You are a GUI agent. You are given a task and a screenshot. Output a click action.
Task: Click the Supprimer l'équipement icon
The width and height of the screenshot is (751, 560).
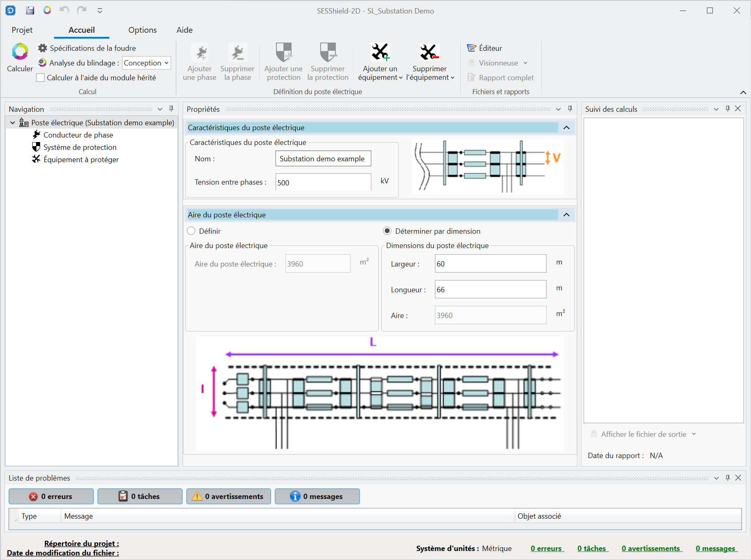[x=429, y=52]
